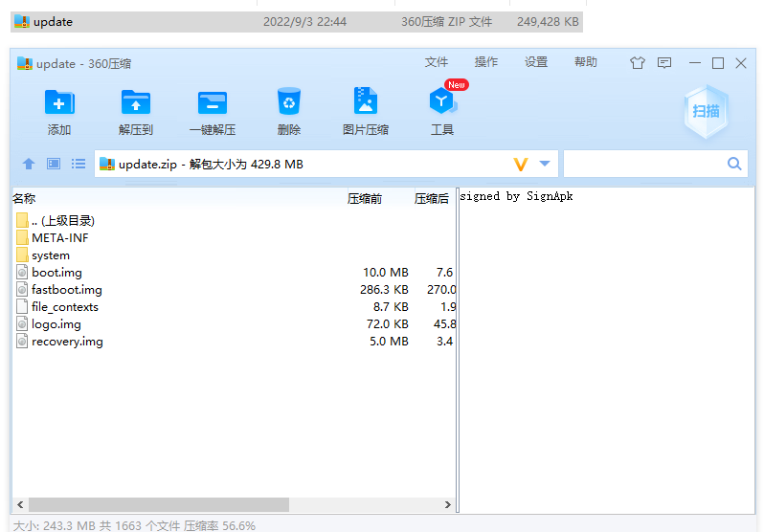Viewport: 764px width, 532px height.
Task: Click the Scan shield button
Action: pos(706,111)
